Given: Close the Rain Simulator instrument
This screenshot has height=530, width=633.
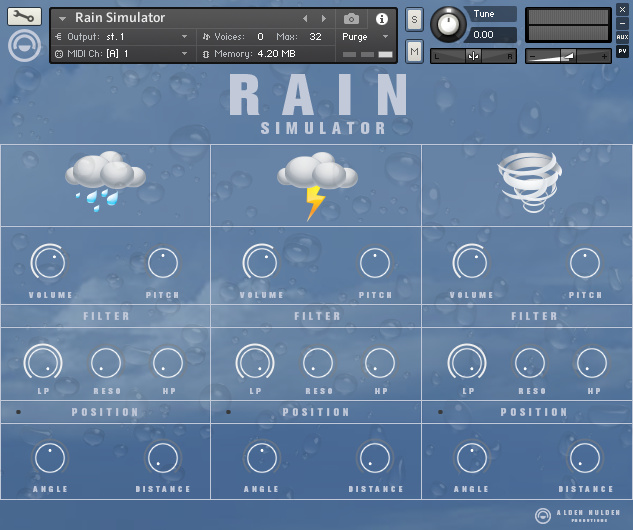Looking at the screenshot, I should click(622, 9).
